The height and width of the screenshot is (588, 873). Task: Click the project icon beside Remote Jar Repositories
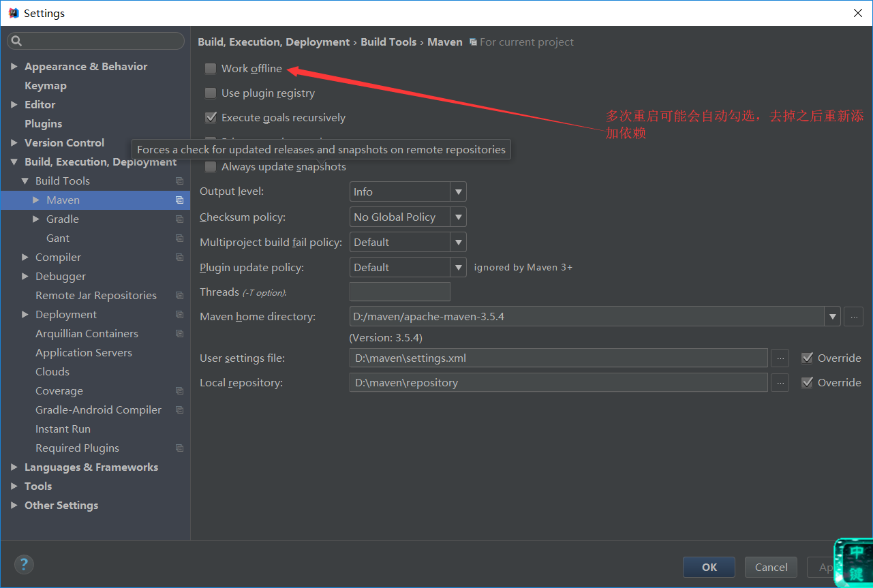(179, 296)
